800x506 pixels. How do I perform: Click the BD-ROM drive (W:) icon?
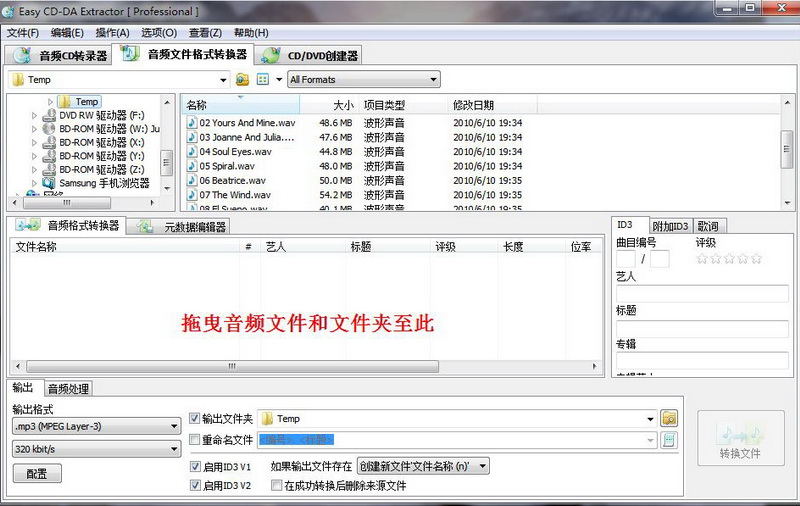point(49,129)
